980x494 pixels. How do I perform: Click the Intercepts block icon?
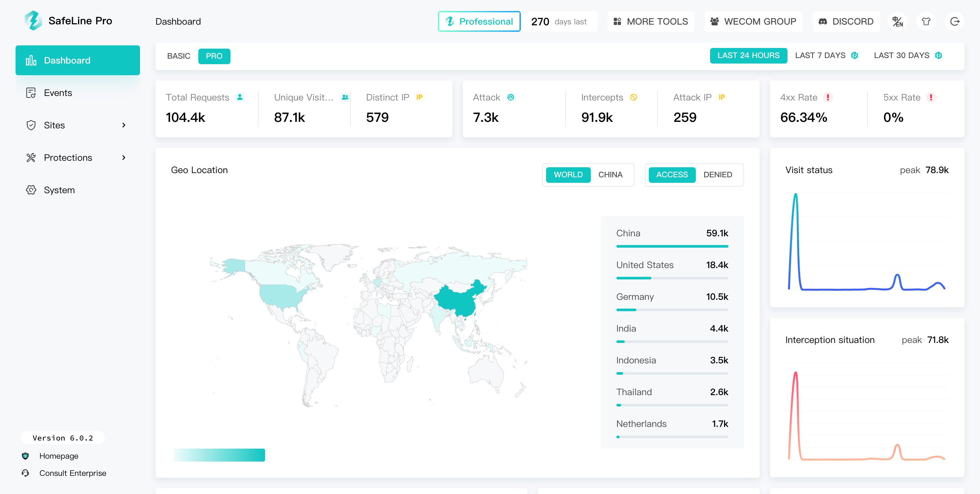coord(634,98)
